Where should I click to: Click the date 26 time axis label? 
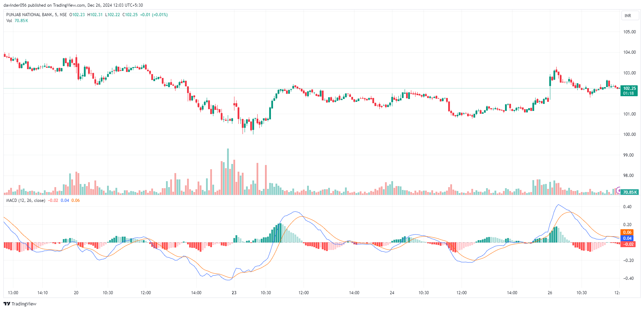coord(550,293)
